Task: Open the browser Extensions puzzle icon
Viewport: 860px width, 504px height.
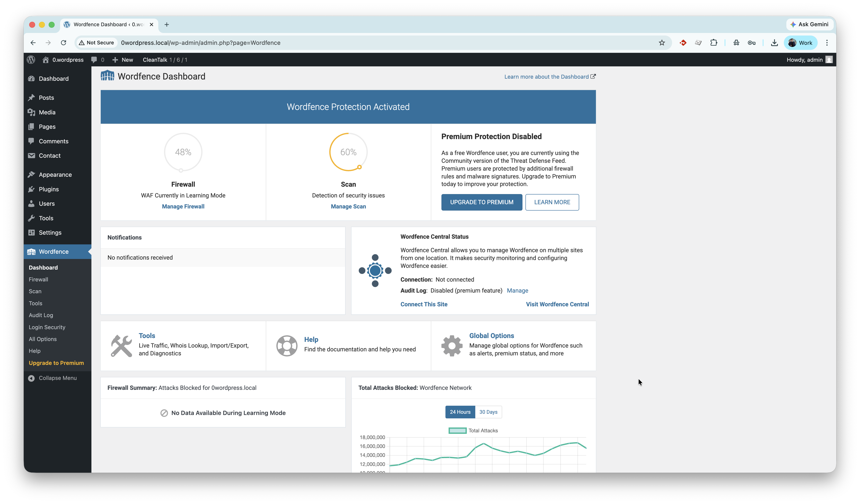Action: click(714, 43)
